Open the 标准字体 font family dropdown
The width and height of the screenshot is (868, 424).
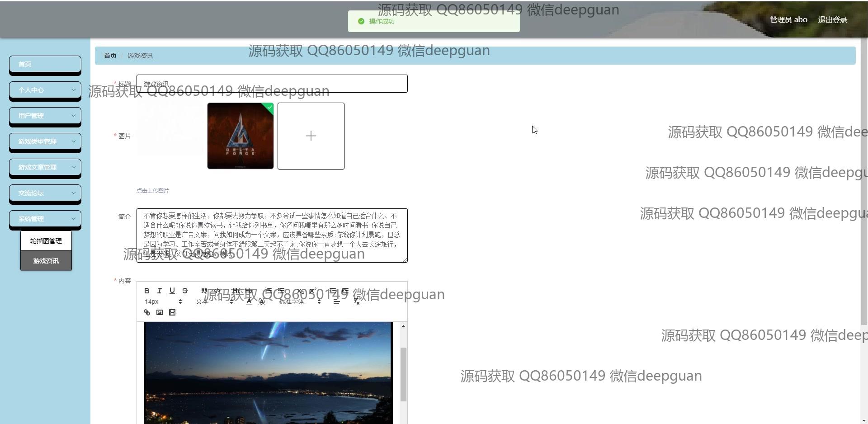coord(300,302)
